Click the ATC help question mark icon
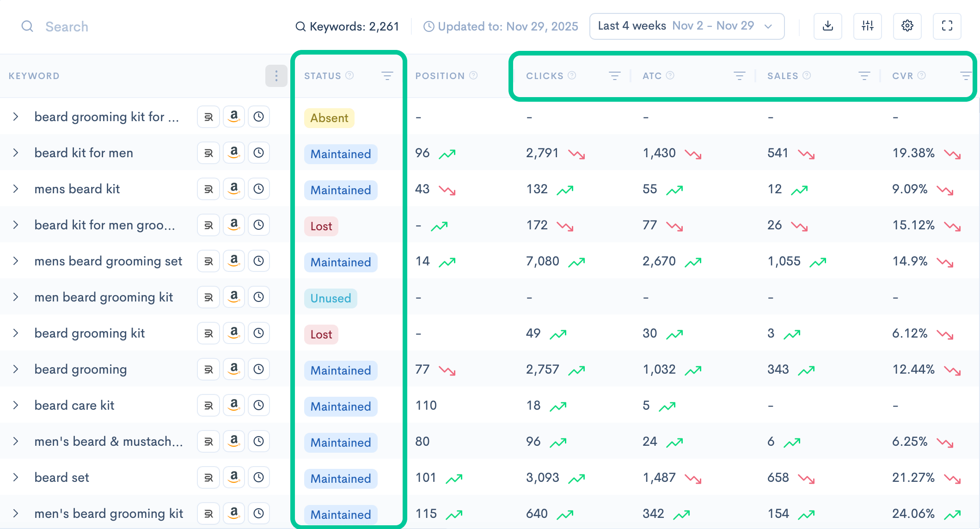The image size is (980, 529). (670, 75)
